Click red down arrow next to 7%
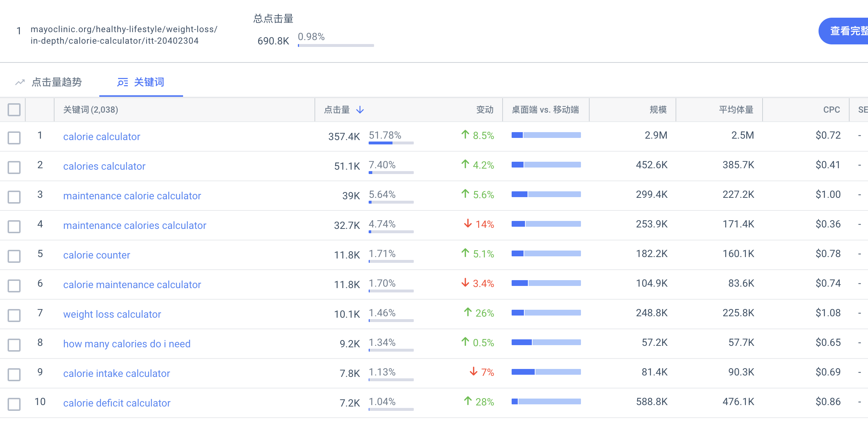 [473, 372]
